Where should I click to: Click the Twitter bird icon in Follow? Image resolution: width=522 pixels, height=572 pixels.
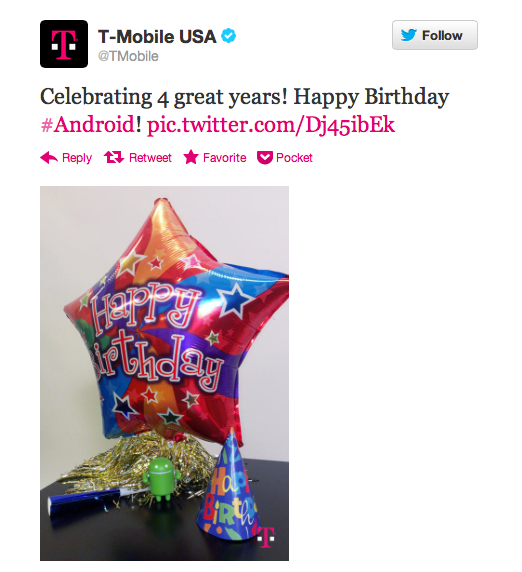tap(409, 35)
